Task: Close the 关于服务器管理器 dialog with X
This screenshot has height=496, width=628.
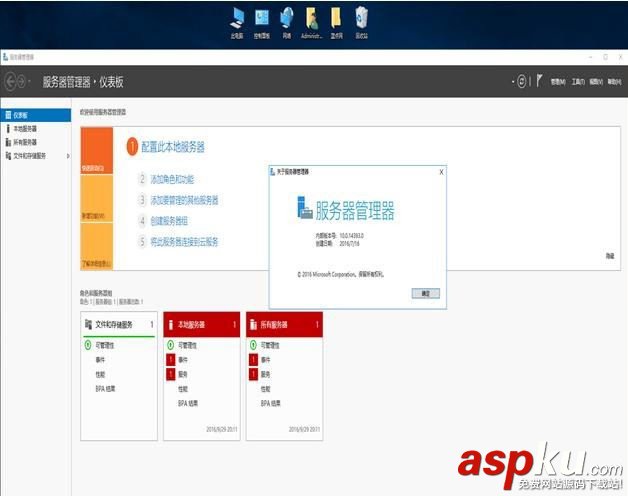Action: pyautogui.click(x=441, y=172)
